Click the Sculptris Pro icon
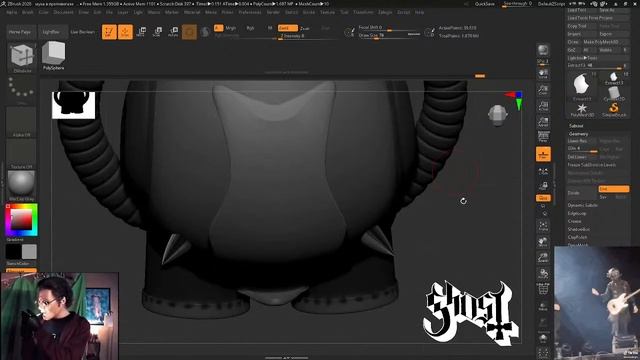This screenshot has height=360, width=640. point(205,32)
